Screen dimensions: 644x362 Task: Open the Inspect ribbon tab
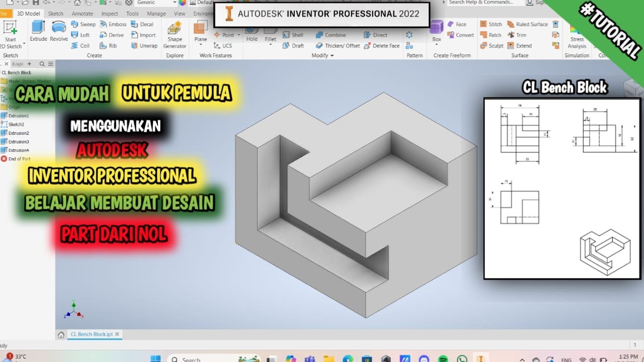[x=109, y=14]
